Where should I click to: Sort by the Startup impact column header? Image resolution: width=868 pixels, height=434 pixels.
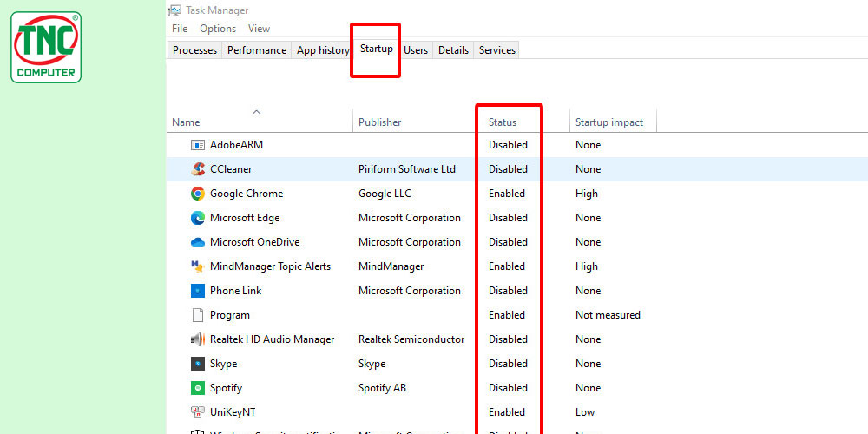[609, 122]
